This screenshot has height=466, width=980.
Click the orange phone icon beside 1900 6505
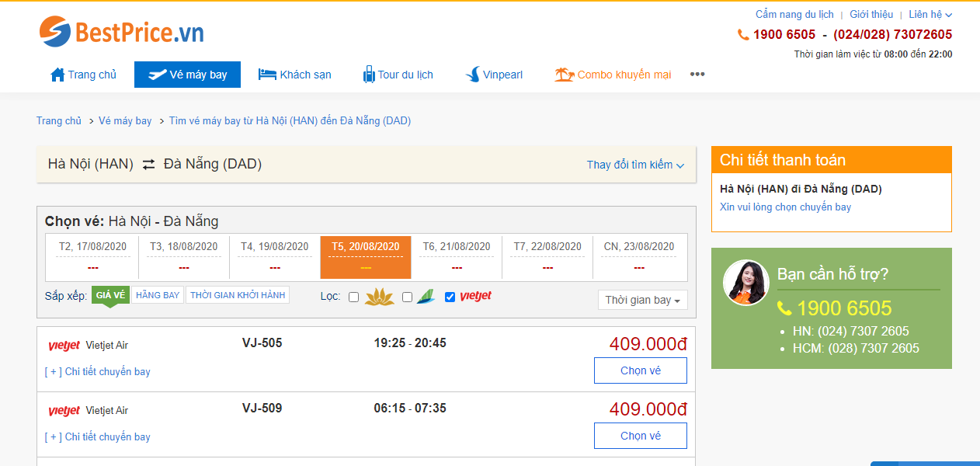[743, 35]
